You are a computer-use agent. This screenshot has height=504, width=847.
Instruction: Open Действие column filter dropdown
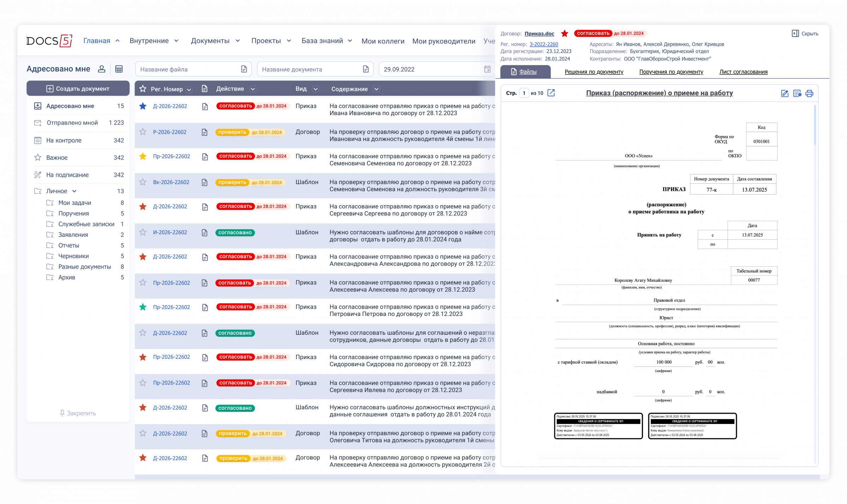253,89
